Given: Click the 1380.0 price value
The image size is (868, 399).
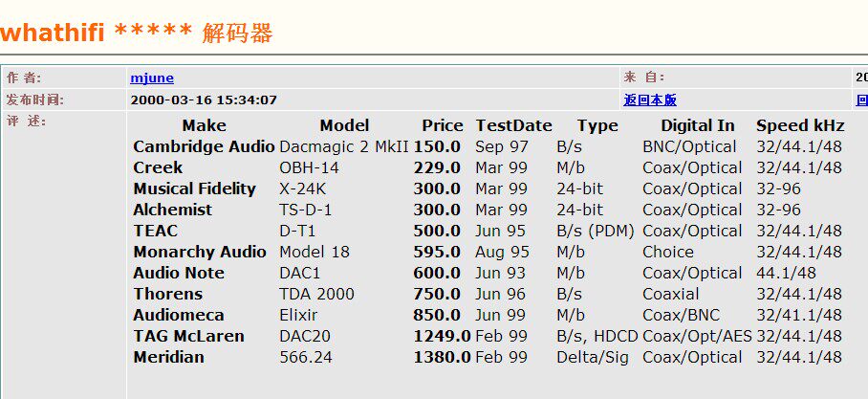Looking at the screenshot, I should pyautogui.click(x=442, y=358).
